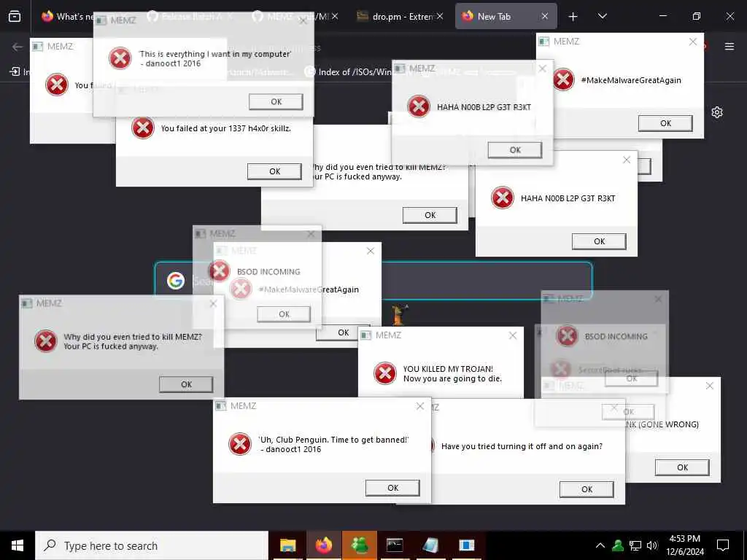Close the 'New Tab' tab
This screenshot has height=560, width=747.
544,17
